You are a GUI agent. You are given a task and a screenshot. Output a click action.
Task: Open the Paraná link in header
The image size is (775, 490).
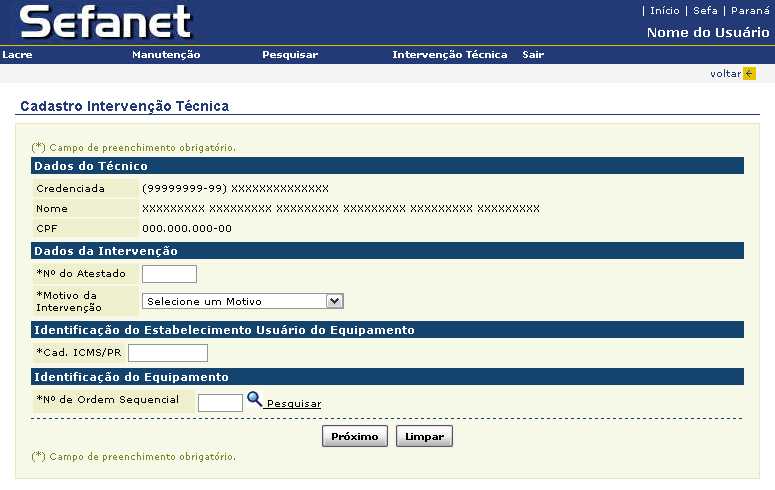click(750, 11)
